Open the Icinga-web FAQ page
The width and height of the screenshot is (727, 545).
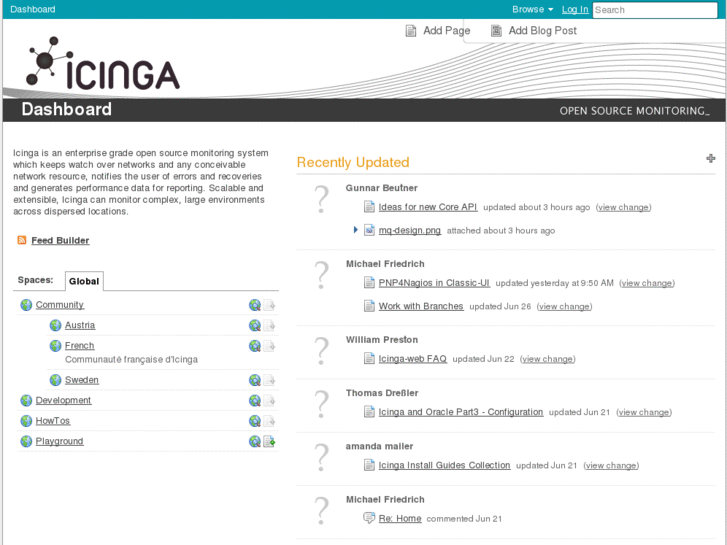coord(413,359)
